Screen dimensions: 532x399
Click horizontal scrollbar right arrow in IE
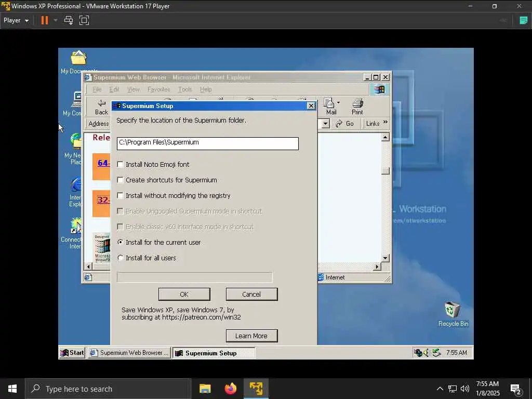377,267
